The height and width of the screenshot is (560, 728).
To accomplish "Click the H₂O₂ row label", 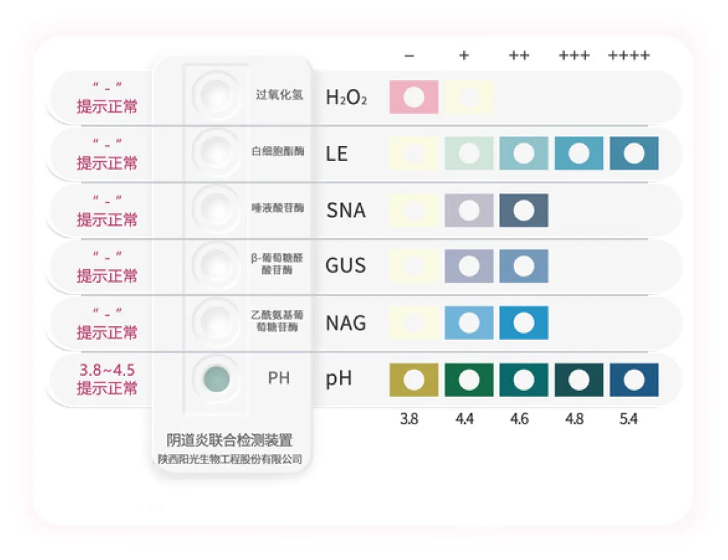I will click(346, 98).
